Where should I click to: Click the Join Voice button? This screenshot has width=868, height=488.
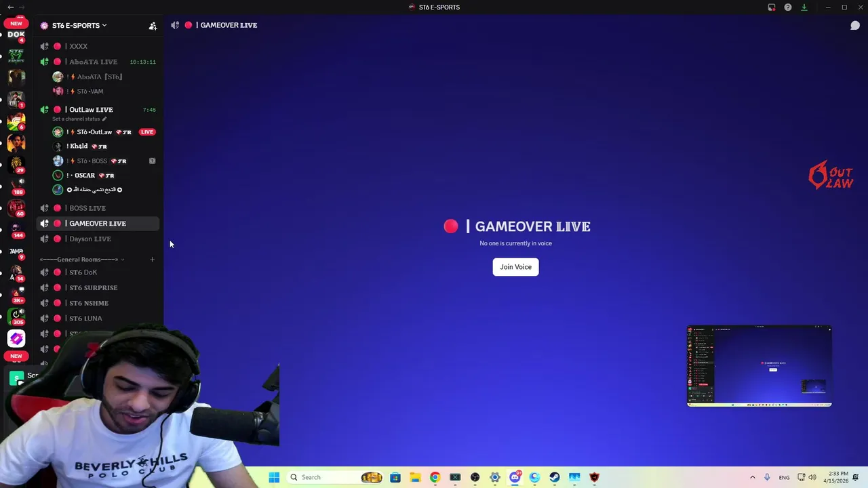pyautogui.click(x=515, y=267)
